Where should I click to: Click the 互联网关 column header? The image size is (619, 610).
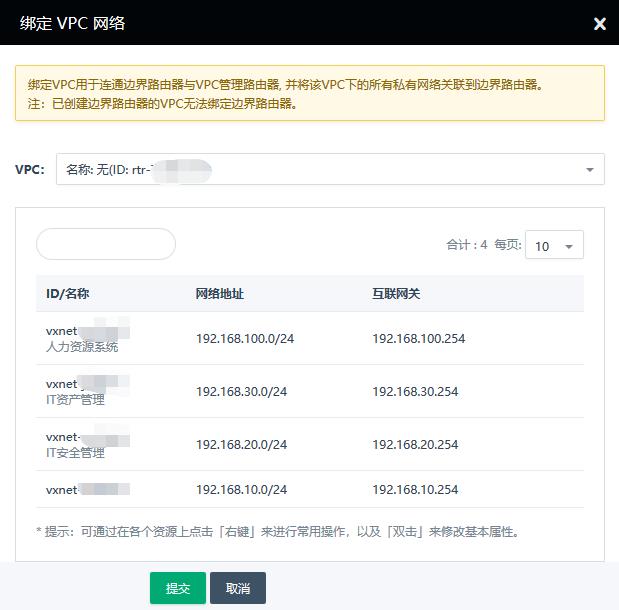[x=396, y=294]
